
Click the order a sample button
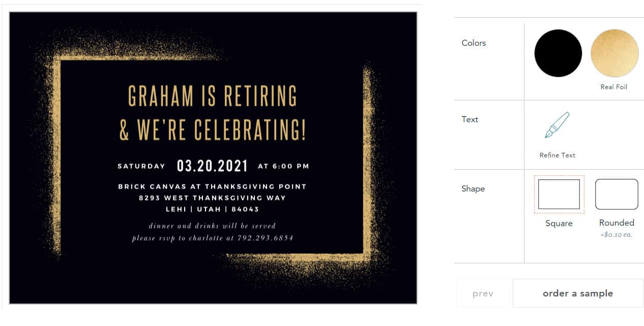point(578,293)
